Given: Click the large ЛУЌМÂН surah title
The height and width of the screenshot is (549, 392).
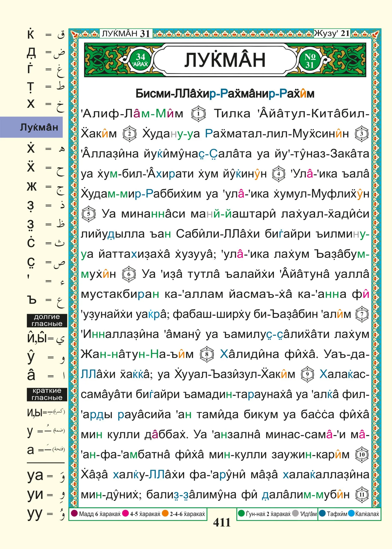Looking at the screenshot, I should (x=225, y=60).
